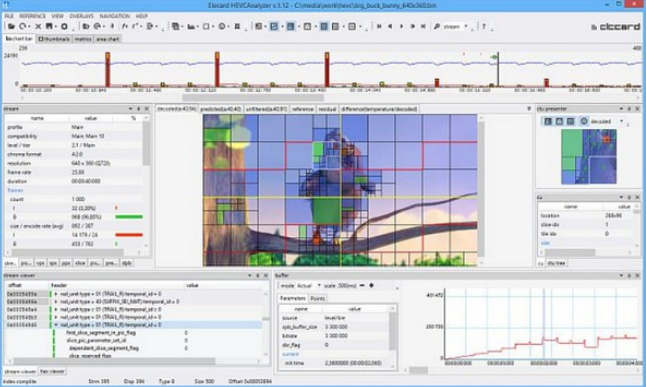Viewport: 646px width, 387px height.
Task: Click the save icon in toolbar
Action: (49, 26)
